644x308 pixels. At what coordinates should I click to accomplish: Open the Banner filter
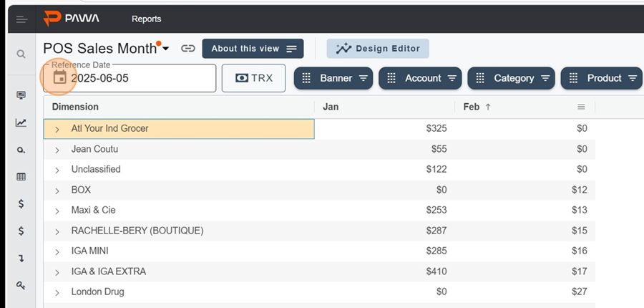click(333, 78)
